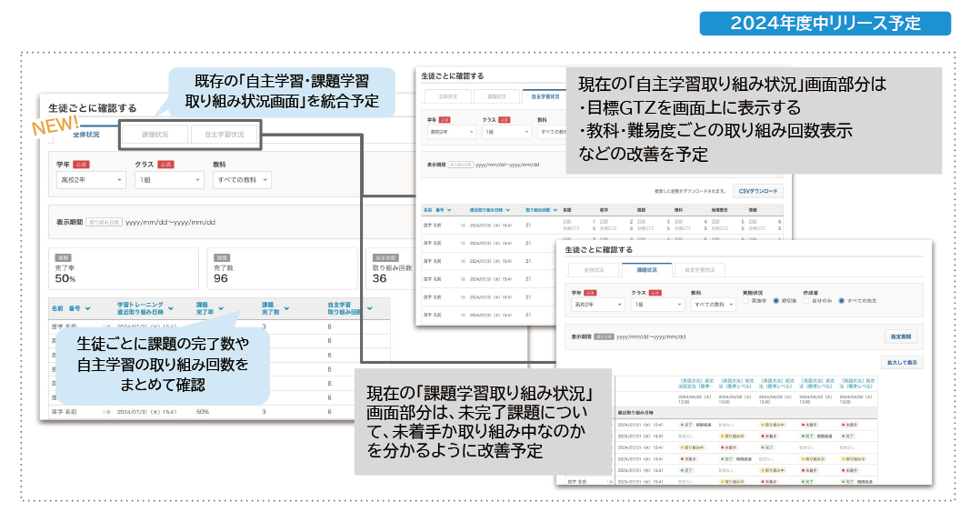Click the 拡大して表示 button
Viewport: 980px width, 522px height.
pos(903,363)
